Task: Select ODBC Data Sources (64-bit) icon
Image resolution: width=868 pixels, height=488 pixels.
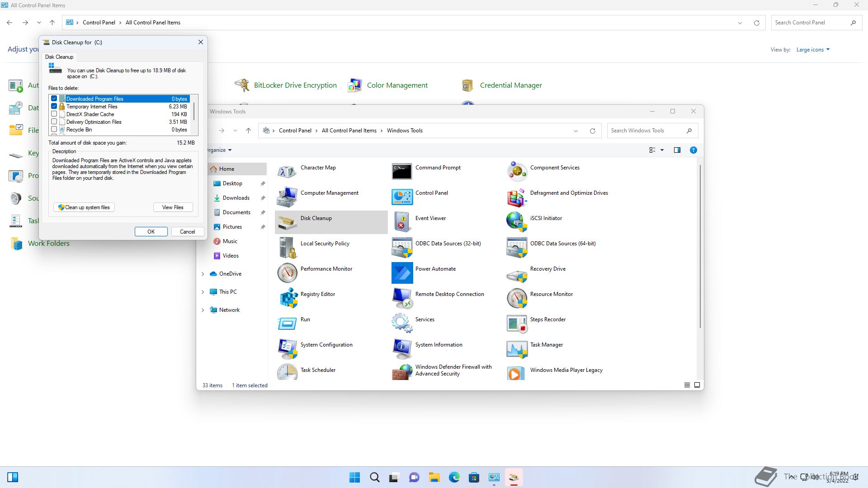Action: coord(517,248)
